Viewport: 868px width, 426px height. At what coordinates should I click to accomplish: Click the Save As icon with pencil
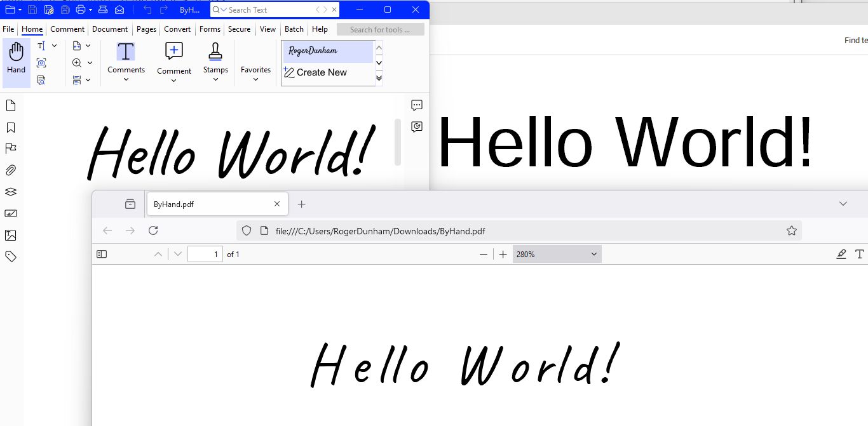(49, 10)
